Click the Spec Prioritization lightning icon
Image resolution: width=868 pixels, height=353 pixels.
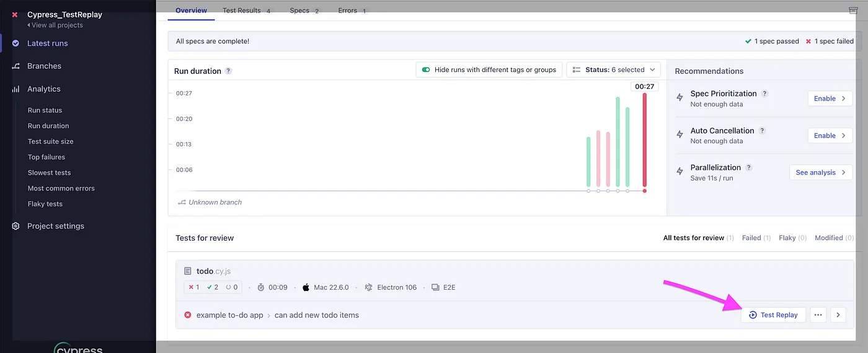tap(680, 97)
